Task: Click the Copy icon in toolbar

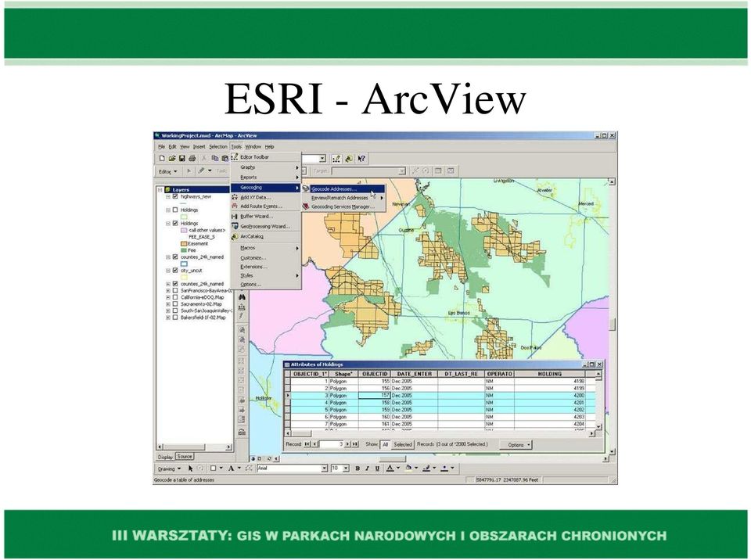Action: (214, 158)
